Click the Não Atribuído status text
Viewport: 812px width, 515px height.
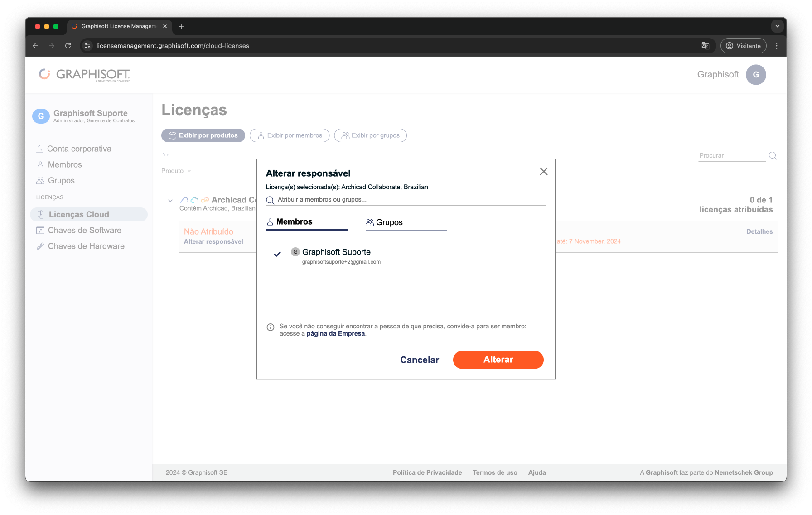208,232
